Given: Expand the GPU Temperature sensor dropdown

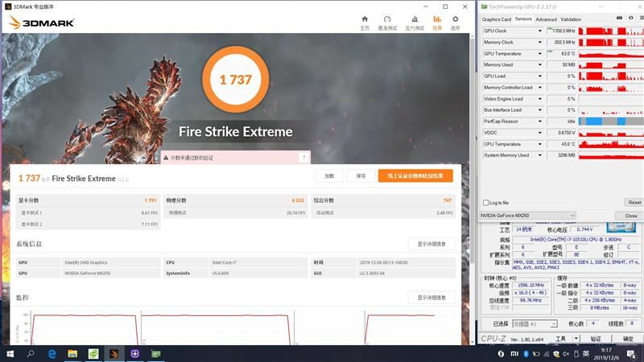Looking at the screenshot, I should tap(540, 54).
